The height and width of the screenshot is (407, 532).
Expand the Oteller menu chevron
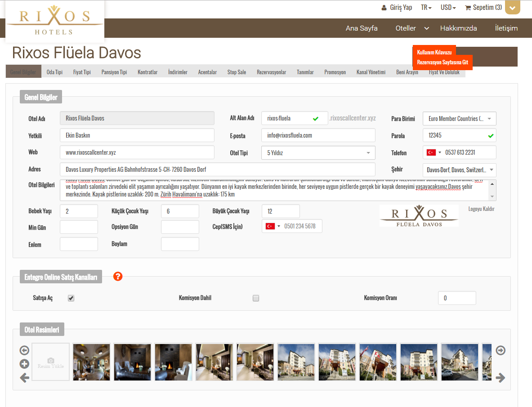click(x=426, y=28)
